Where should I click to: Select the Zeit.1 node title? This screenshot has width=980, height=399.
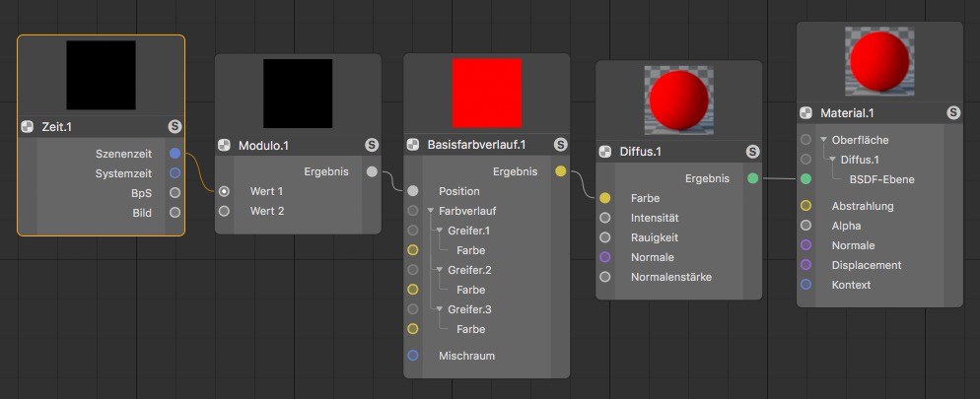click(55, 127)
